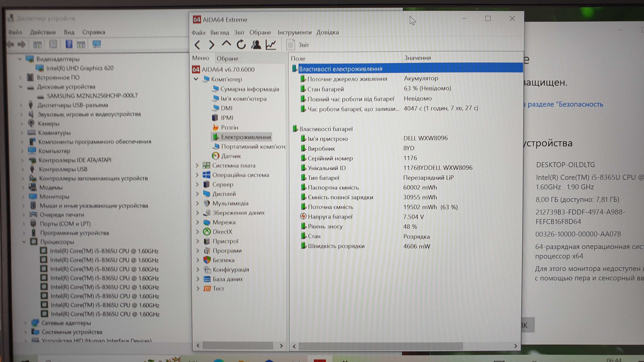Select Ім'я комп'ютера tree item
The width and height of the screenshot is (644, 362).
click(239, 99)
